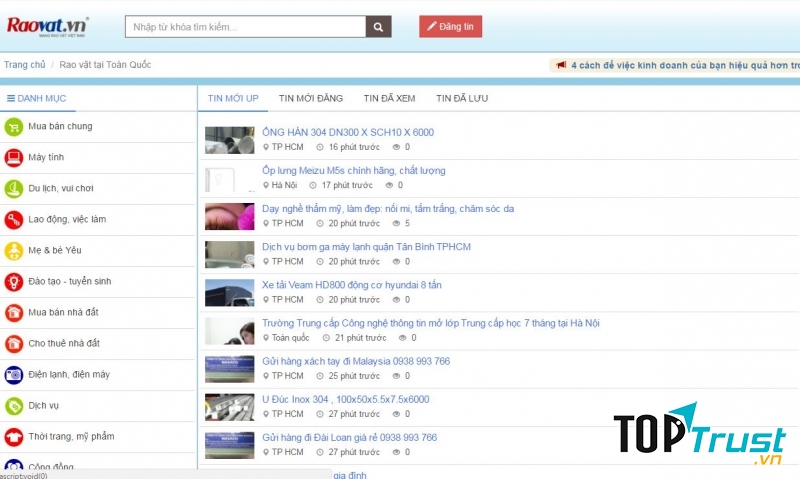Select the TIN ĐÃ LƯU tab

[461, 98]
